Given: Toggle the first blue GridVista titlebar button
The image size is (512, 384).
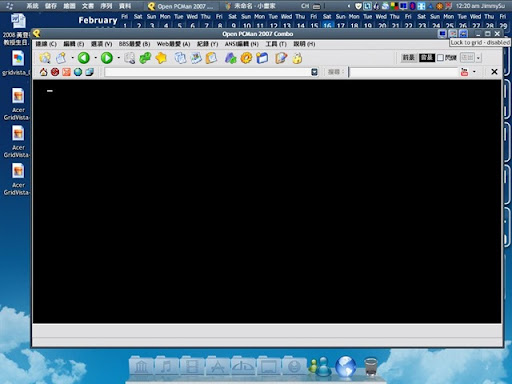Looking at the screenshot, I should click(442, 34).
